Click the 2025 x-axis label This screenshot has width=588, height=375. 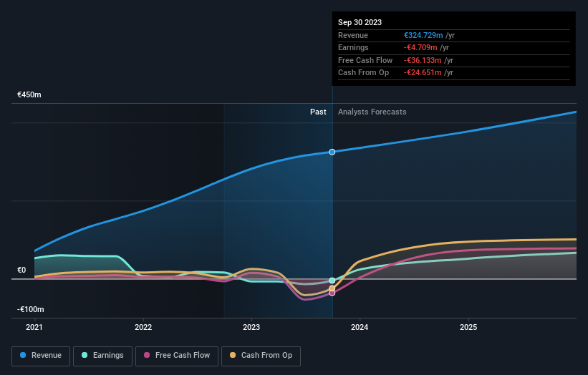click(x=468, y=328)
